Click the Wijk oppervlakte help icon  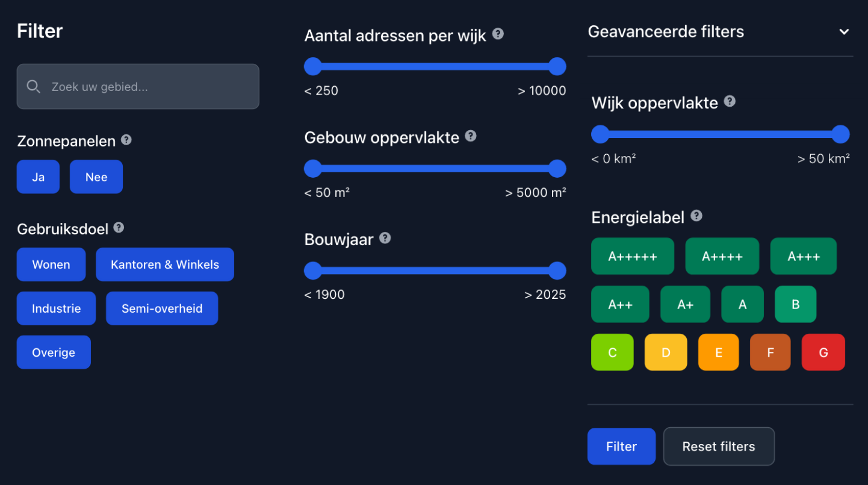pyautogui.click(x=730, y=101)
